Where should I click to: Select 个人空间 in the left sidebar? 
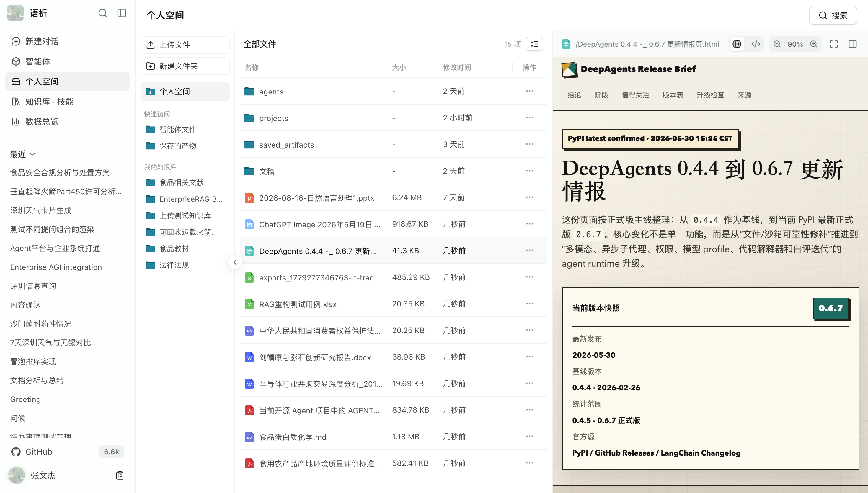[x=67, y=81]
